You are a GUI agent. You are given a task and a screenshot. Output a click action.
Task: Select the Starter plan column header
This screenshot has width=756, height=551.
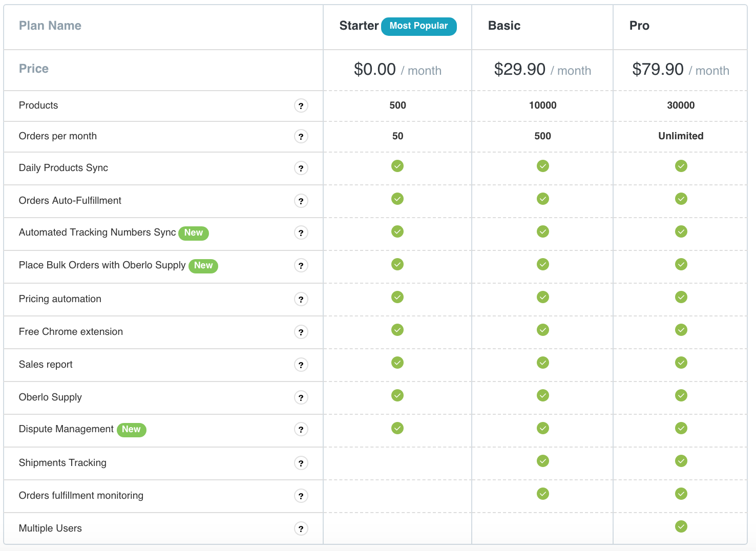pyautogui.click(x=359, y=26)
